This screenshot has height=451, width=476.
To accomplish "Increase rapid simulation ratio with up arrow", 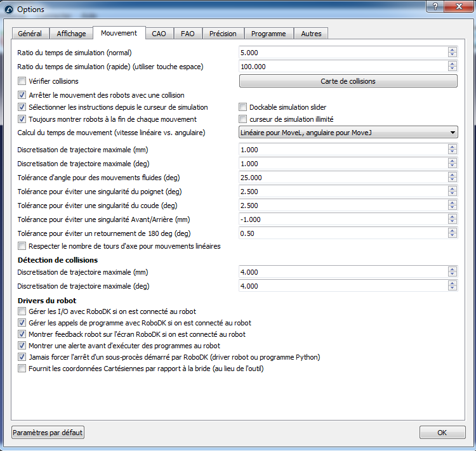I will click(453, 63).
